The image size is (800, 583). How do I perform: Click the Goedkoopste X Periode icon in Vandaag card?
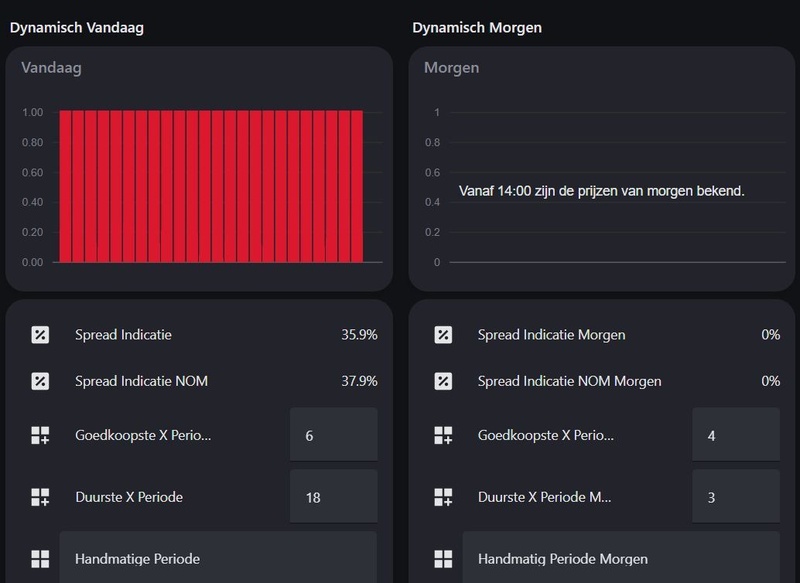click(40, 435)
